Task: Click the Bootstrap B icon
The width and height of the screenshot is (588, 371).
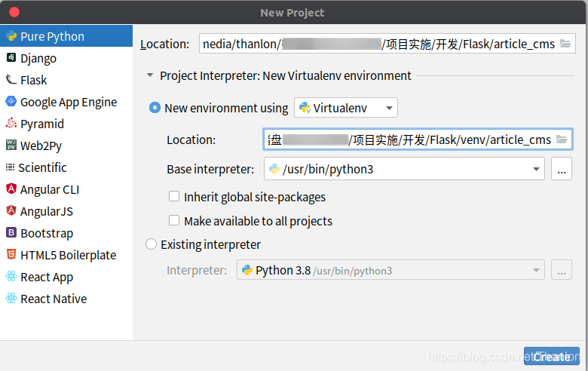Action: (11, 232)
